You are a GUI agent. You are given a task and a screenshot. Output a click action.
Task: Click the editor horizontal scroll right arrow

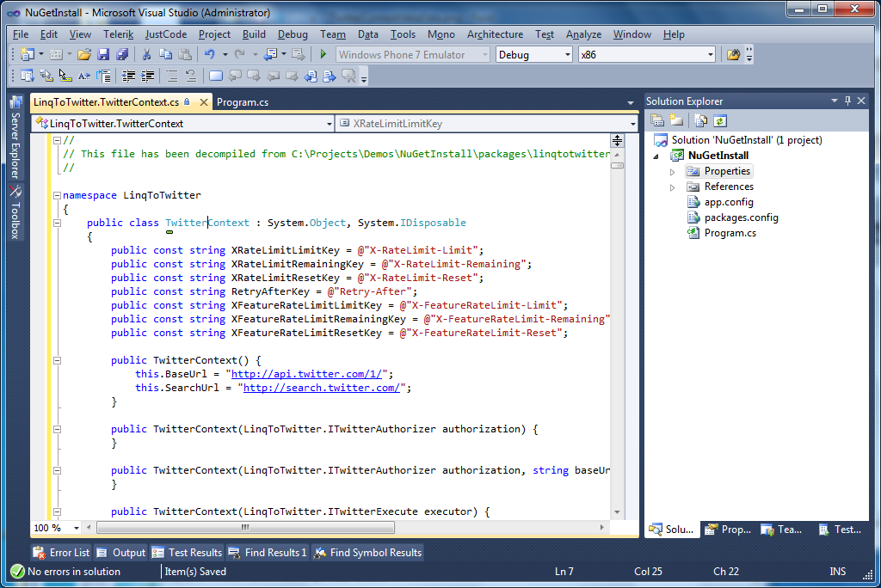[x=601, y=527]
